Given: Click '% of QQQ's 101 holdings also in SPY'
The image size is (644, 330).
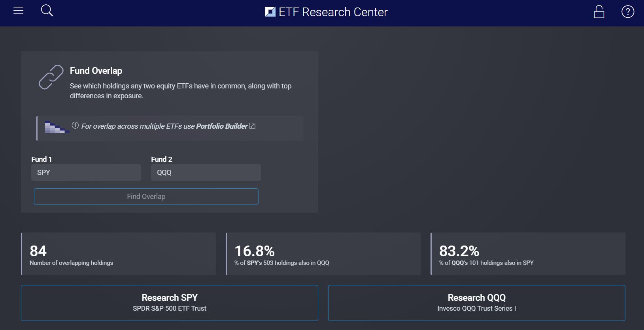Looking at the screenshot, I should [x=486, y=263].
